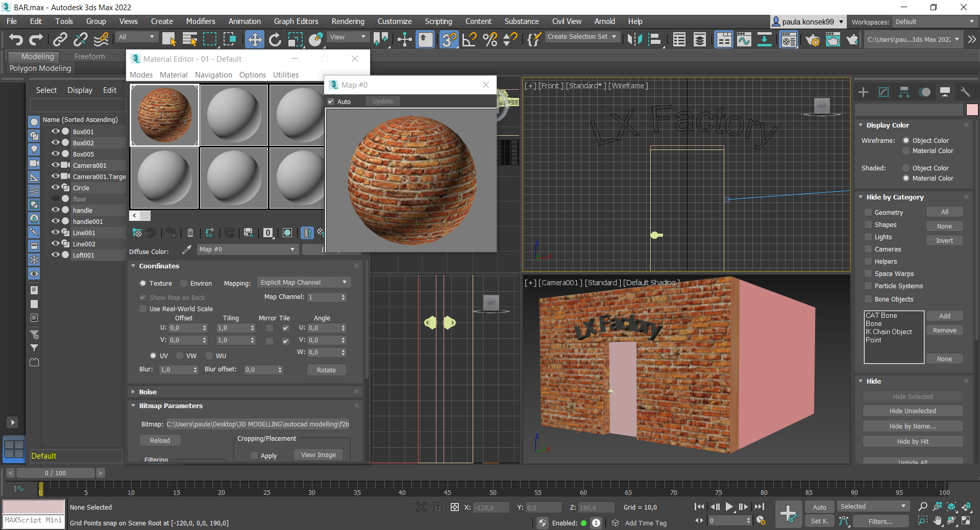Viewport: 980px width, 530px height.
Task: Open the Workspaces Default dropdown
Action: (x=935, y=22)
